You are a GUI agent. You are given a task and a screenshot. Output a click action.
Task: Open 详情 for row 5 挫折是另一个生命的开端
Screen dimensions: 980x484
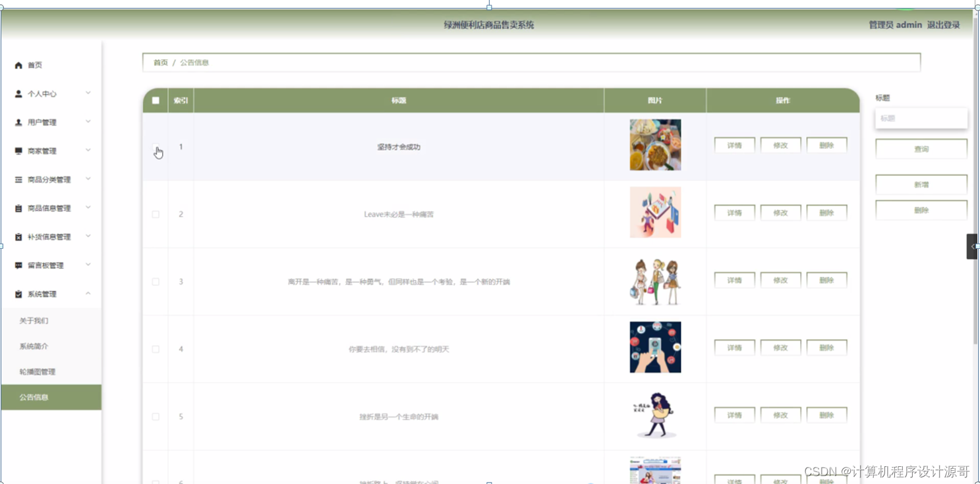click(735, 416)
